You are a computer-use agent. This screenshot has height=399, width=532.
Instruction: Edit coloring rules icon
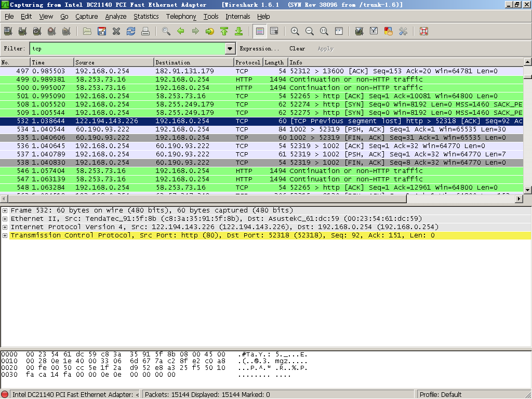click(x=389, y=32)
